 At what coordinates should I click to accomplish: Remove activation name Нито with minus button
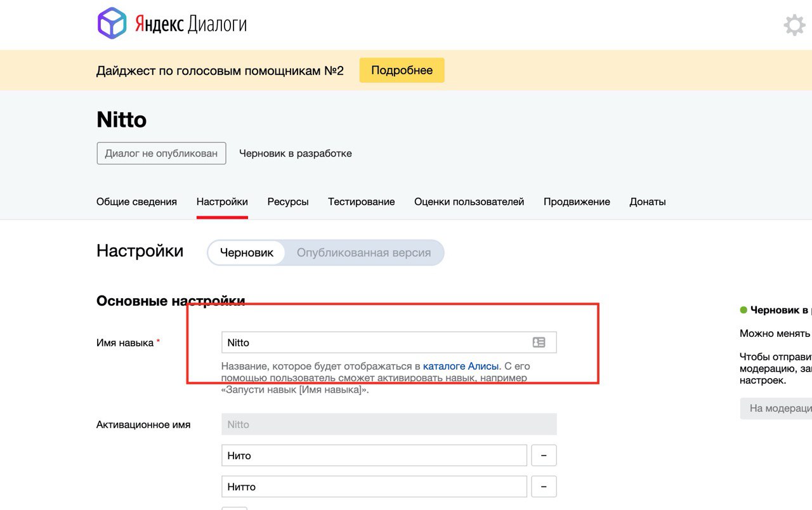(x=544, y=455)
